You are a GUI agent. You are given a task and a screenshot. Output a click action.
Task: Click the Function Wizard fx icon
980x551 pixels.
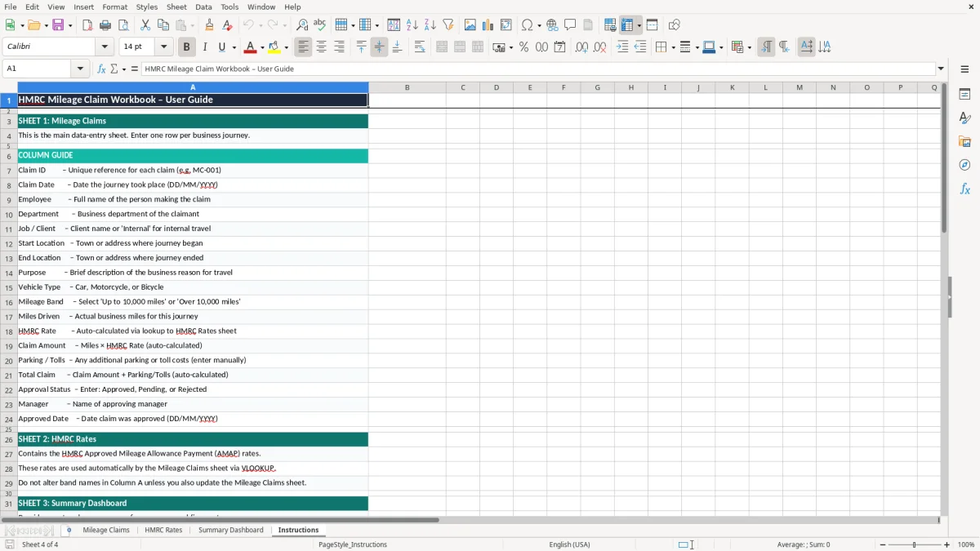click(101, 69)
